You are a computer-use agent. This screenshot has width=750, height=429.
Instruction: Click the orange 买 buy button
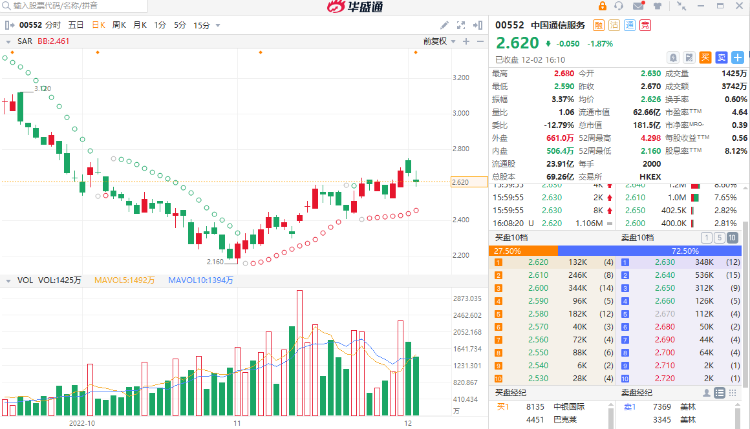pyautogui.click(x=706, y=58)
